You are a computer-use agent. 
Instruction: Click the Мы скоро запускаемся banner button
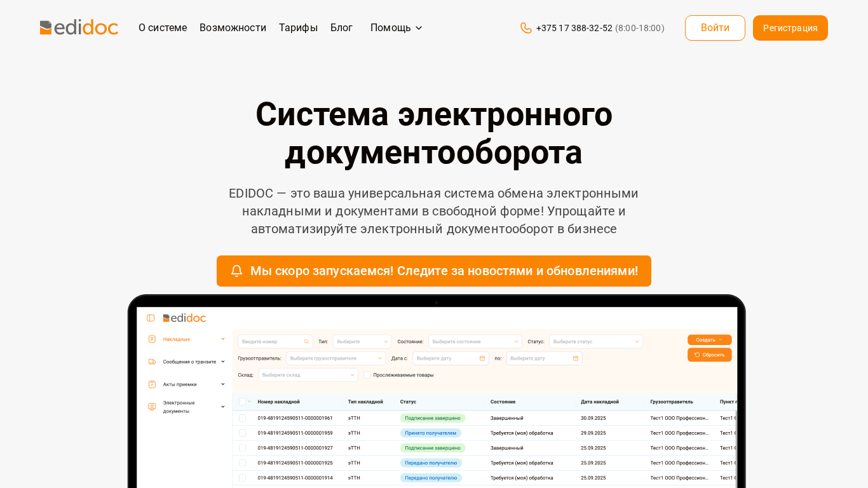coord(434,271)
